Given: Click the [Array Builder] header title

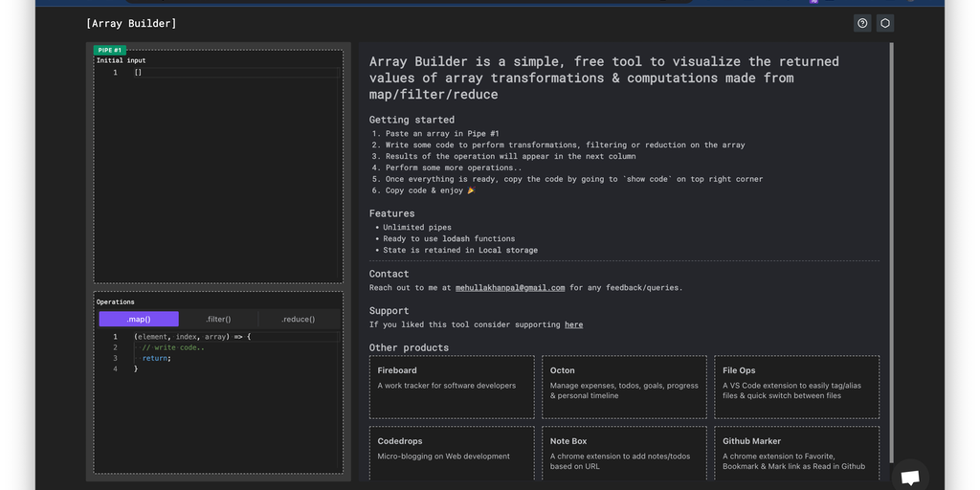Looking at the screenshot, I should [131, 23].
